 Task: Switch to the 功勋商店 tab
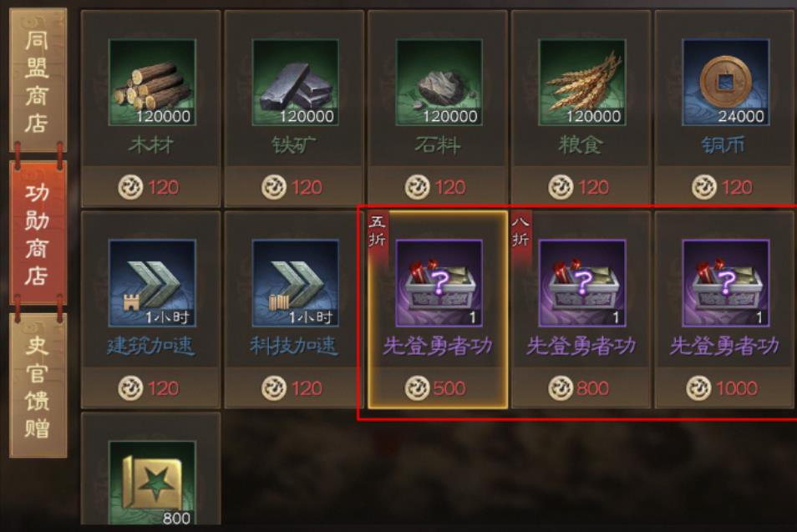38,233
